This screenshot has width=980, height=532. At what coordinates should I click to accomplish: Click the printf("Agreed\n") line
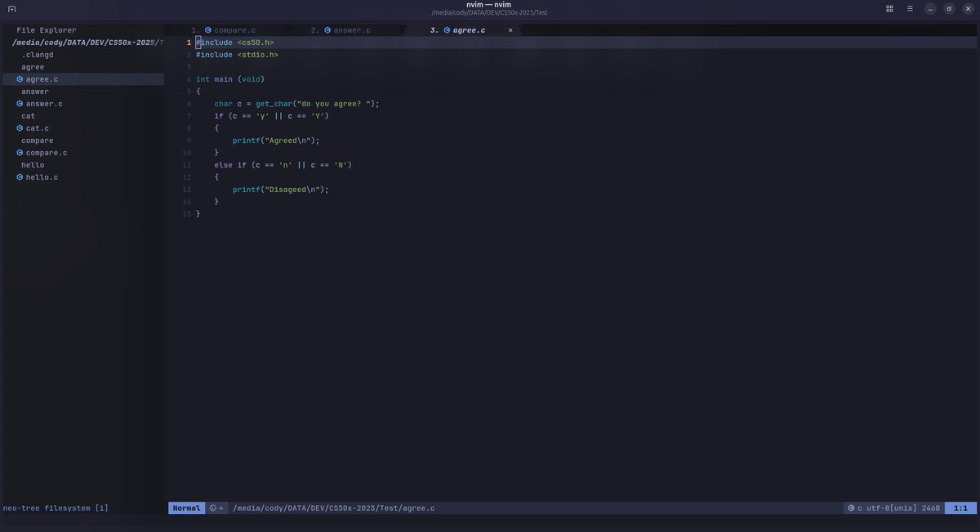tap(276, 141)
